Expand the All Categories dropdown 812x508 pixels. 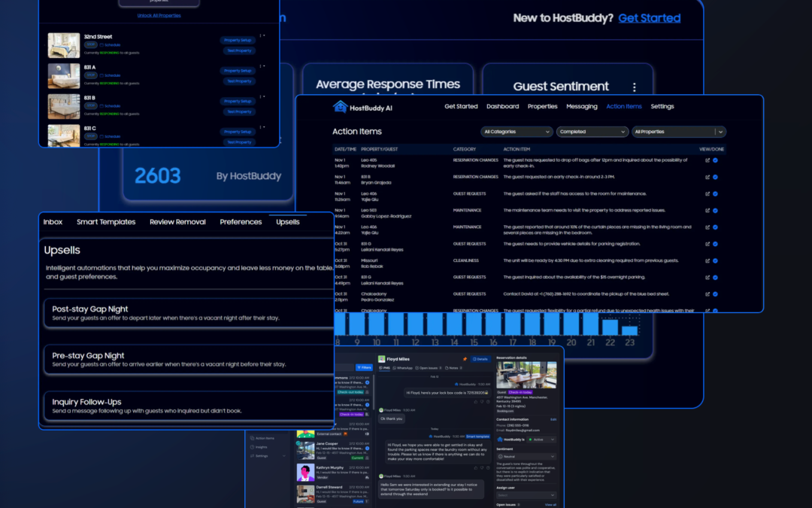click(517, 132)
